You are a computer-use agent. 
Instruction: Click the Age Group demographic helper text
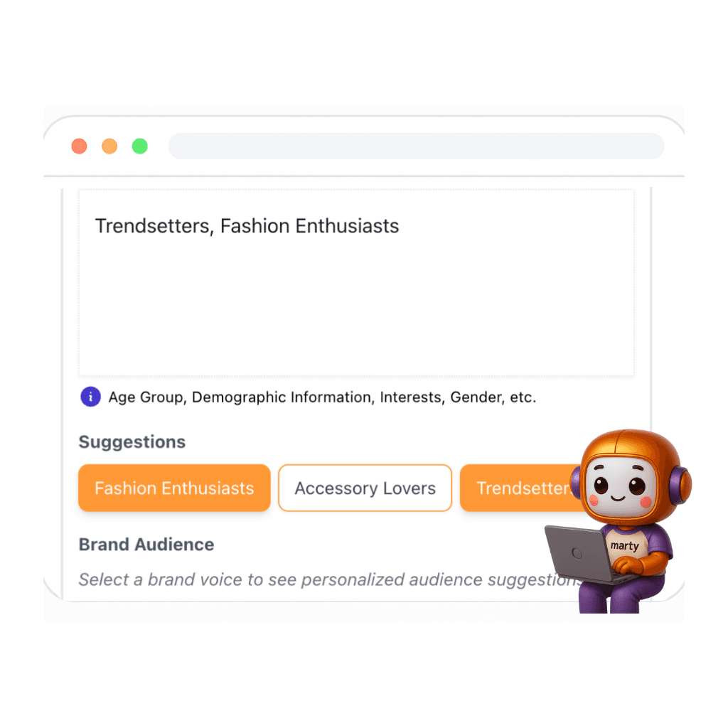320,397
